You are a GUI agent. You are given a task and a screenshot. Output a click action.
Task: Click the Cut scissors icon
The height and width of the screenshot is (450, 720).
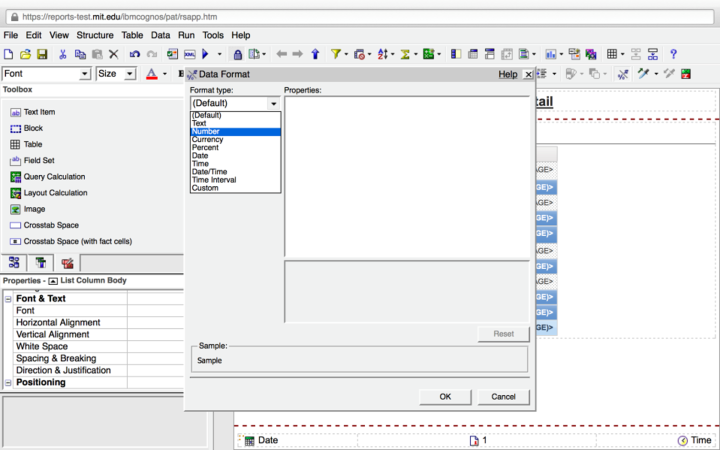(x=63, y=54)
